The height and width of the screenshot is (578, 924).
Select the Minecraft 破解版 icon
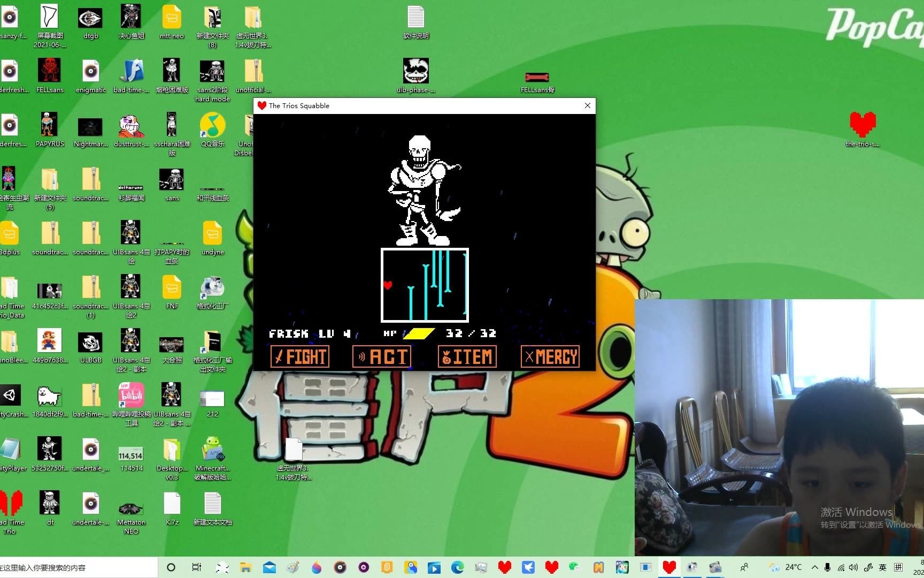(x=212, y=459)
